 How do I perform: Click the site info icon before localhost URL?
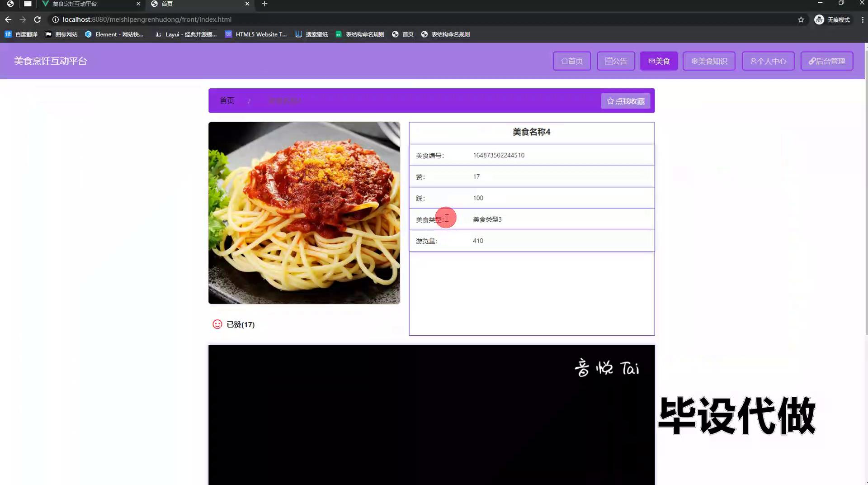coord(55,19)
